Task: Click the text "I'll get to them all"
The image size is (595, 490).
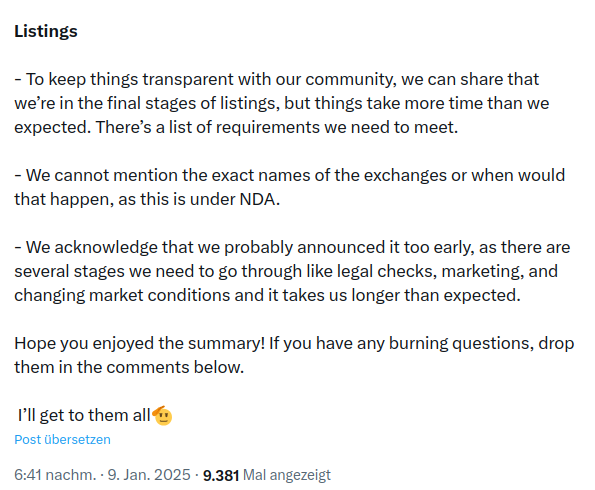Action: coord(84,415)
